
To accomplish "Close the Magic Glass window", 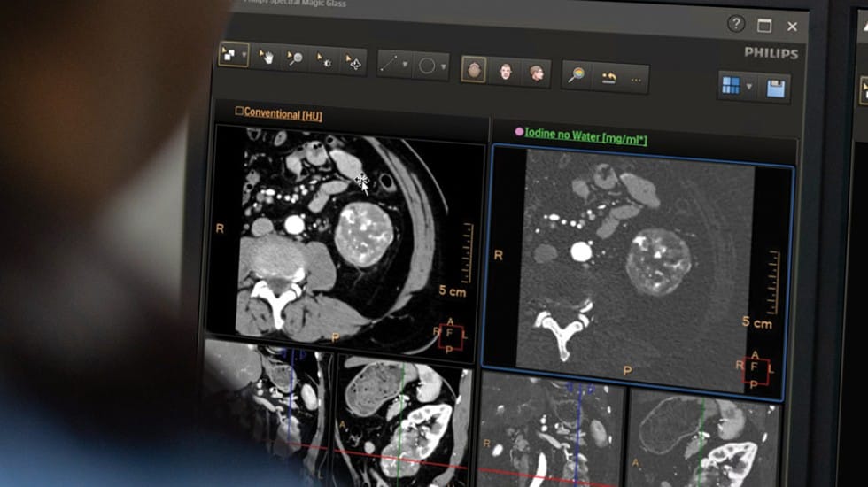I will coord(792,27).
